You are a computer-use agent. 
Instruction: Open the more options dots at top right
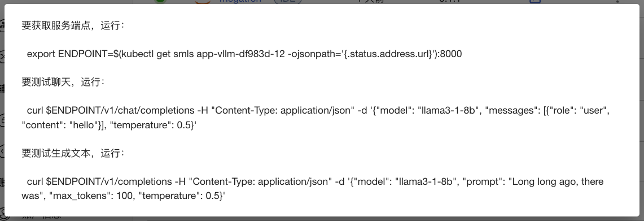(x=617, y=1)
